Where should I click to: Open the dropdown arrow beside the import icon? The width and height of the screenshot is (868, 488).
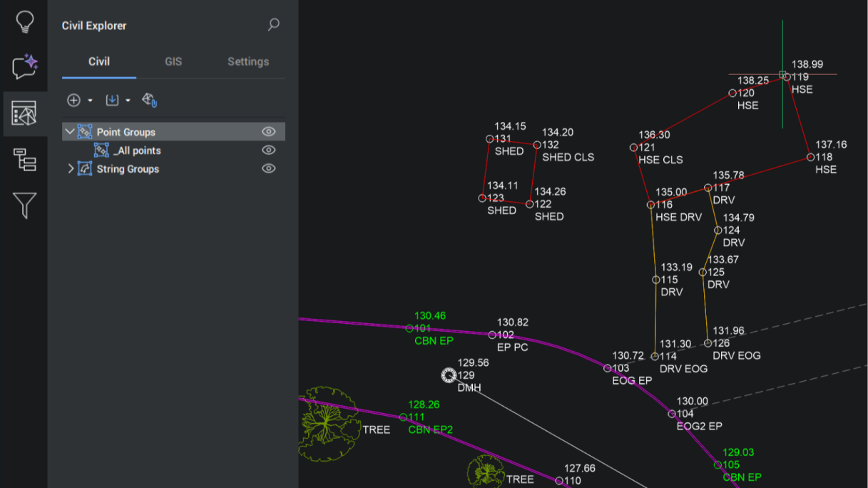[x=128, y=101]
